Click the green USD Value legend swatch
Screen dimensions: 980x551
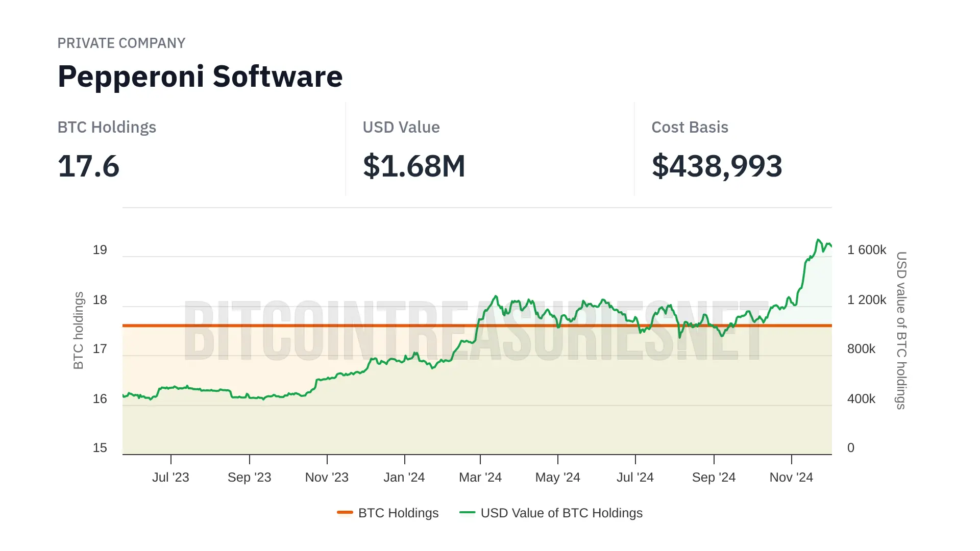467,512
